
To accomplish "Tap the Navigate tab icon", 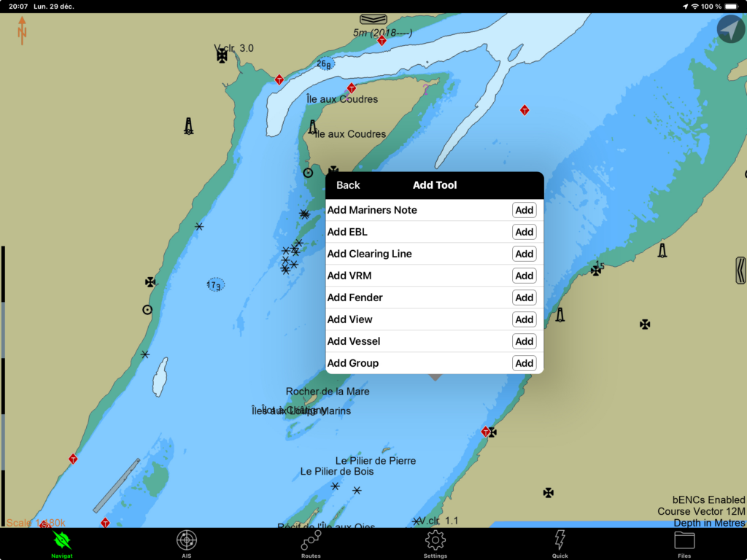I will coord(62,542).
